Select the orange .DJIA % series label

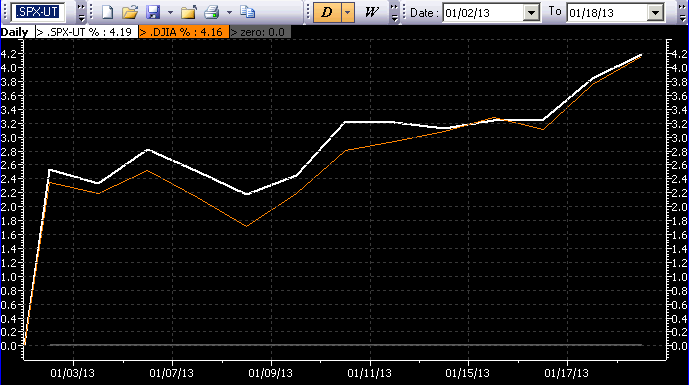tap(184, 32)
